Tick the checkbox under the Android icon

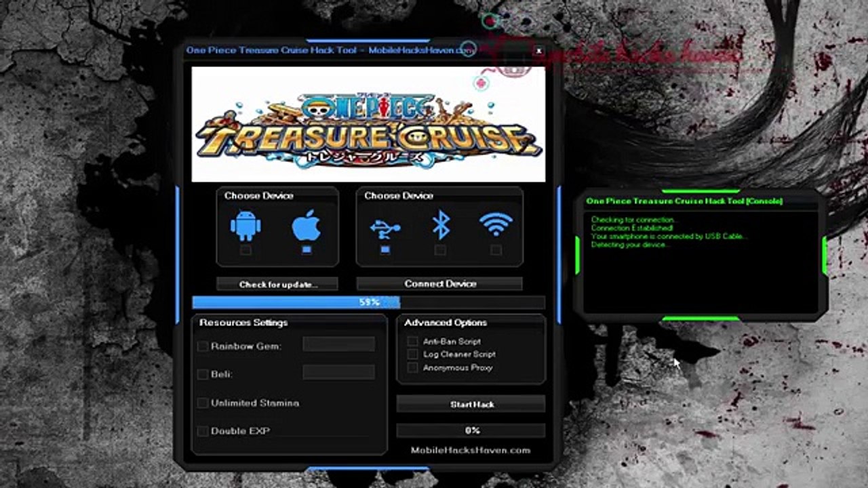pyautogui.click(x=245, y=249)
